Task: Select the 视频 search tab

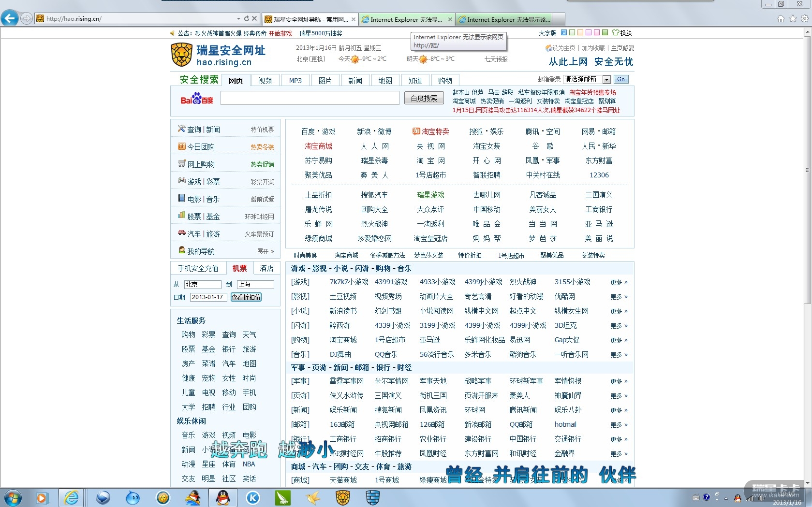Action: click(265, 81)
